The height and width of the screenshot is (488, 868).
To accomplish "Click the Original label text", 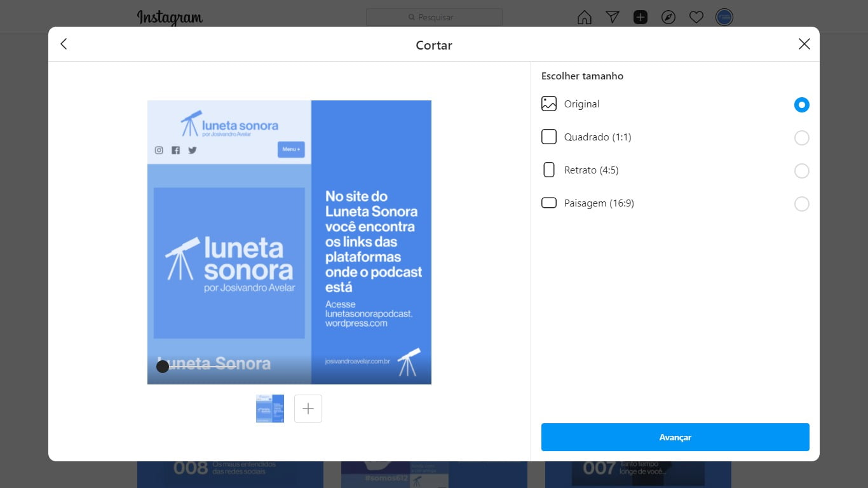I will pyautogui.click(x=581, y=104).
